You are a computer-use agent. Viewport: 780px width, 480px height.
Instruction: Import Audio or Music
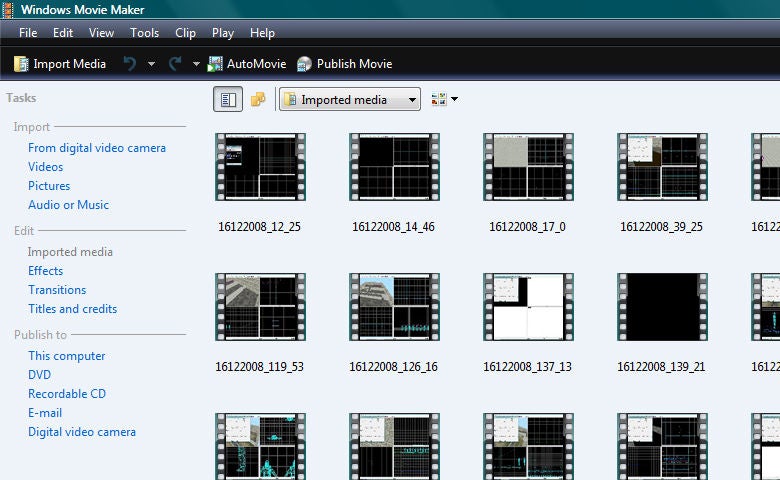pos(68,204)
